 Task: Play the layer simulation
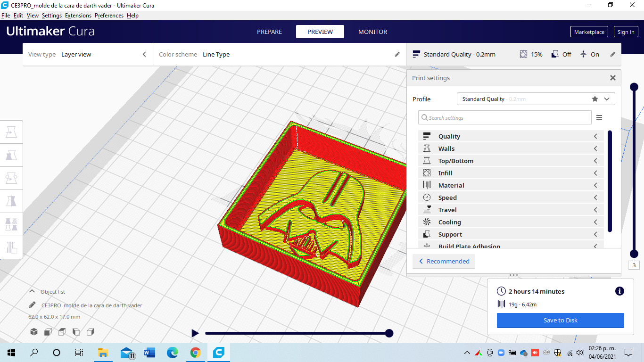[x=195, y=333]
